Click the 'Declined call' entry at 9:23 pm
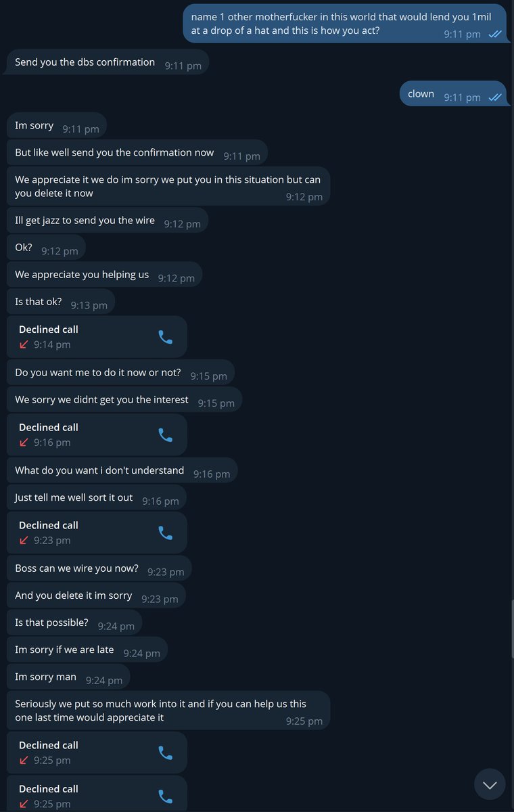The height and width of the screenshot is (812, 514). pos(97,533)
